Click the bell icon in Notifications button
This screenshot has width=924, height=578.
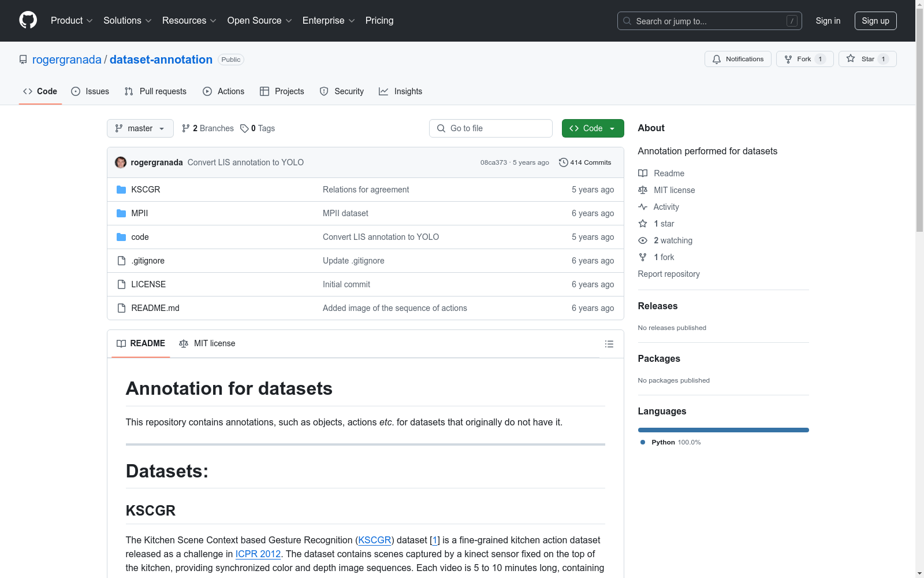pyautogui.click(x=717, y=59)
